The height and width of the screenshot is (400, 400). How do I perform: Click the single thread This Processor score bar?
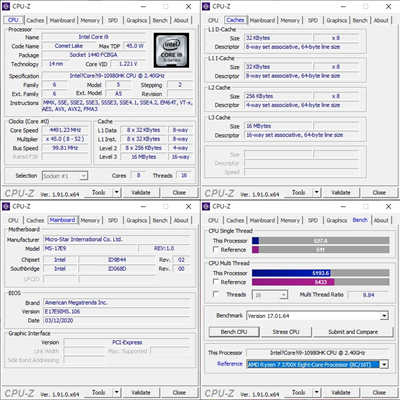(x=320, y=241)
